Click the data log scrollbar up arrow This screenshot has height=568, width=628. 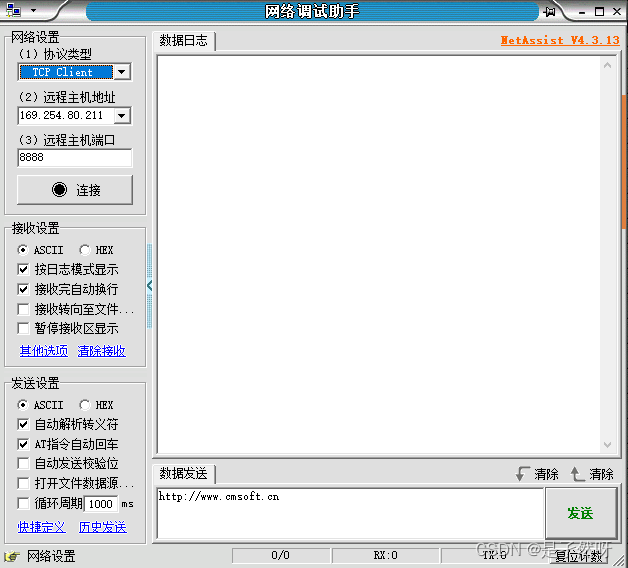tap(607, 65)
